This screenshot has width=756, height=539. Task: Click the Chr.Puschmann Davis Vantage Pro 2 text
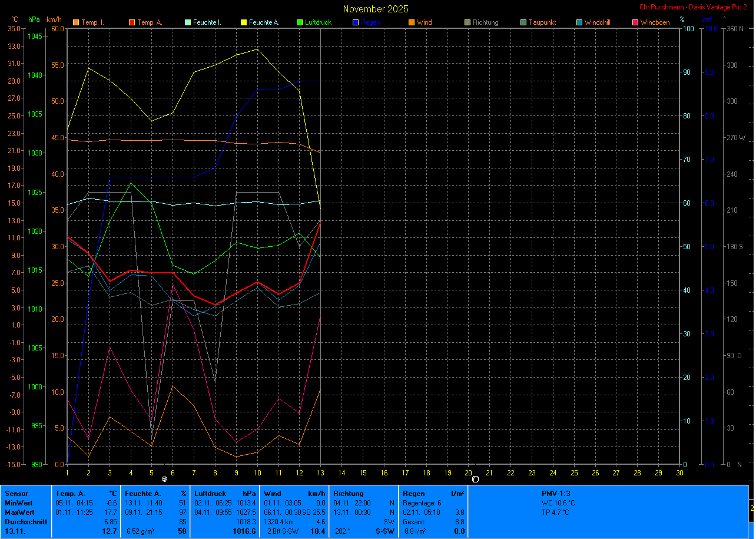pos(692,6)
